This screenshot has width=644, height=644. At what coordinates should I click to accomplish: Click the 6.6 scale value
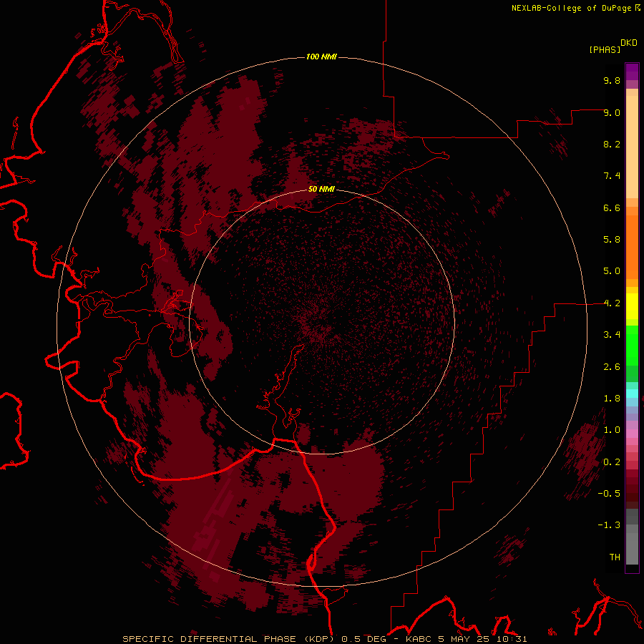click(x=612, y=208)
